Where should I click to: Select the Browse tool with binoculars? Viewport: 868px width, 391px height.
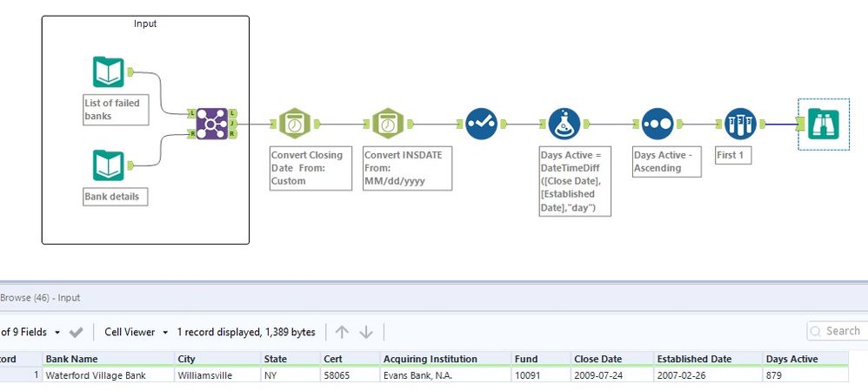[824, 125]
